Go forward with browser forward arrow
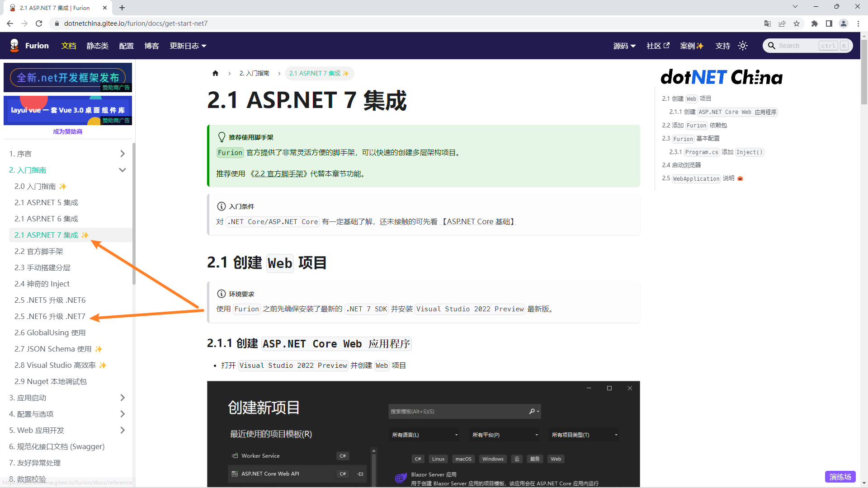Viewport: 868px width, 488px height. (x=24, y=23)
